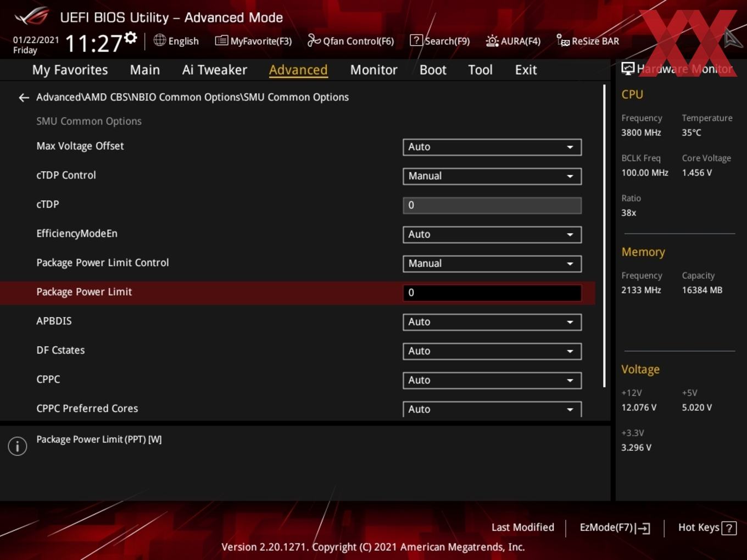747x560 pixels.
Task: Click the 01/22/2021 date
Action: [36, 40]
